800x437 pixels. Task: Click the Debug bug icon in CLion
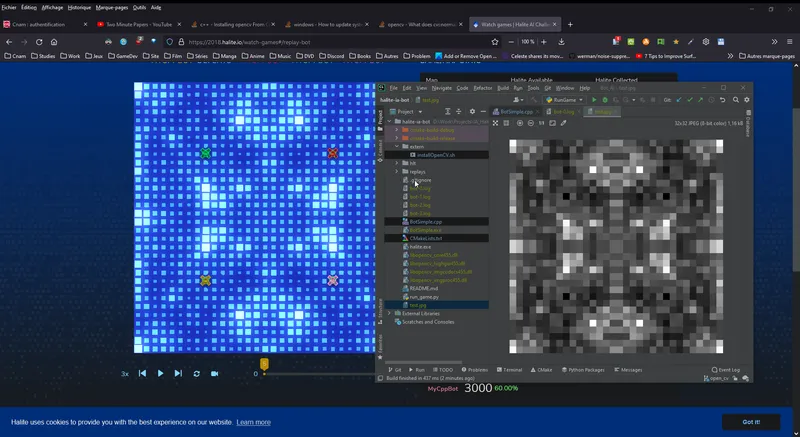point(605,100)
